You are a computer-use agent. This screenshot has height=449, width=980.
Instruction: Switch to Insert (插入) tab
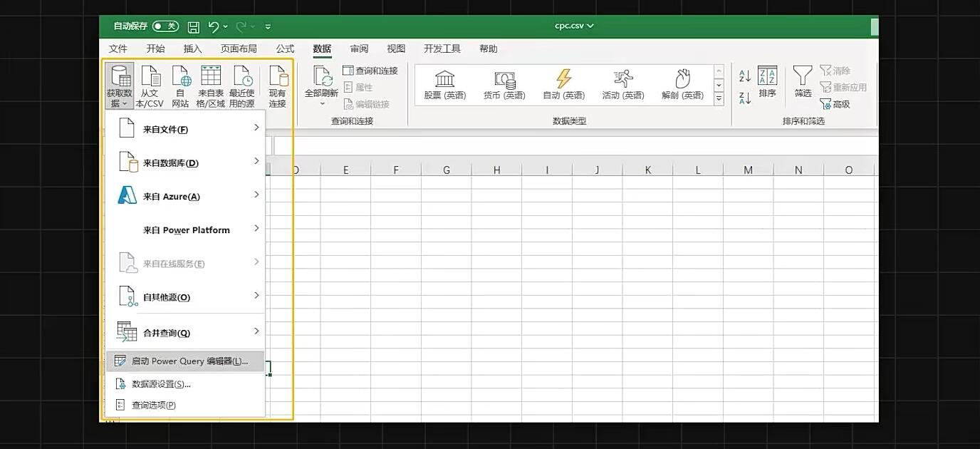tap(192, 48)
